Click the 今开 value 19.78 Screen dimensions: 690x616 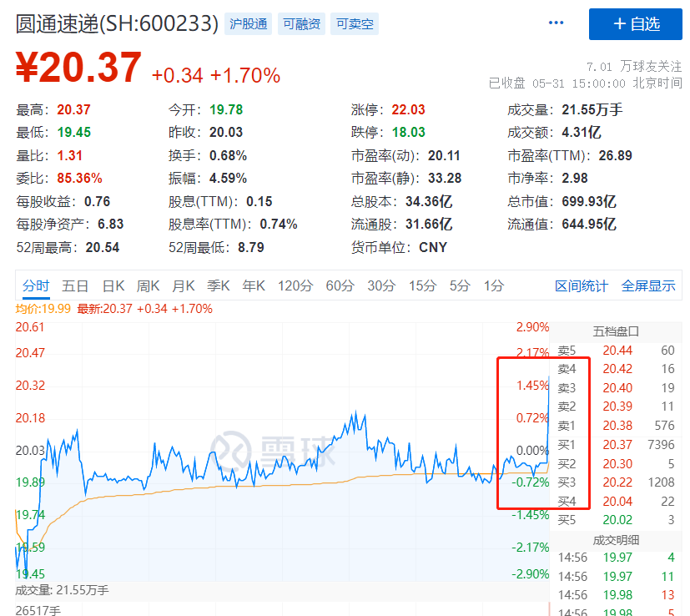[x=226, y=109]
